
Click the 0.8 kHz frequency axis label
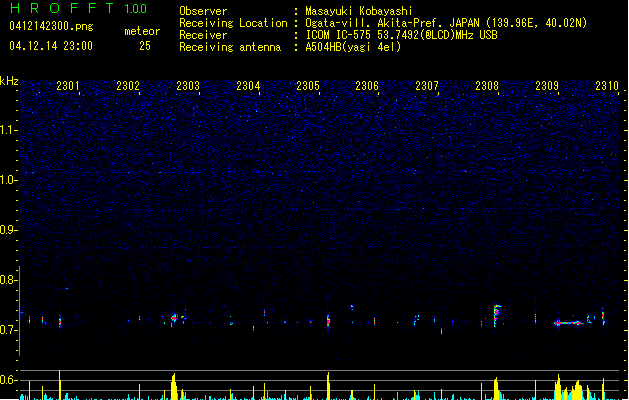(9, 280)
